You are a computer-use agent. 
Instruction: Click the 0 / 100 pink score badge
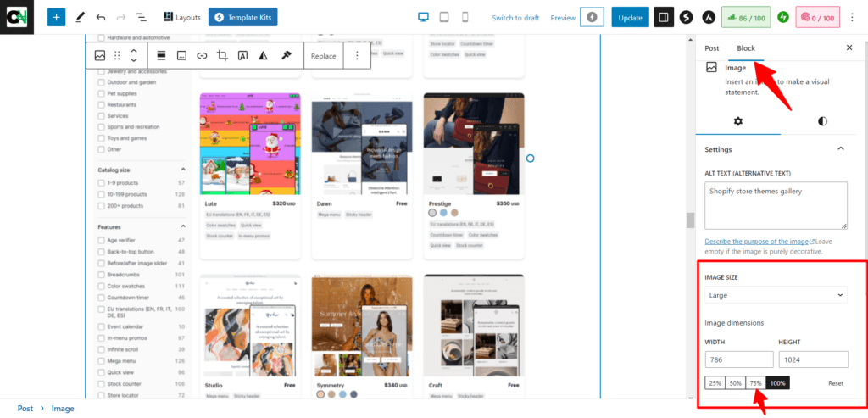(x=818, y=17)
